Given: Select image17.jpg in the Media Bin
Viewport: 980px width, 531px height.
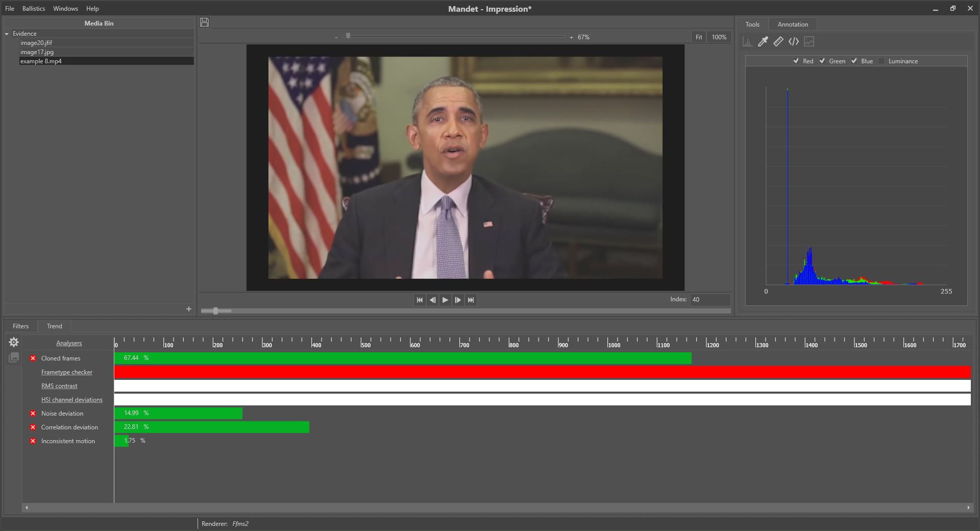Looking at the screenshot, I should (107, 52).
